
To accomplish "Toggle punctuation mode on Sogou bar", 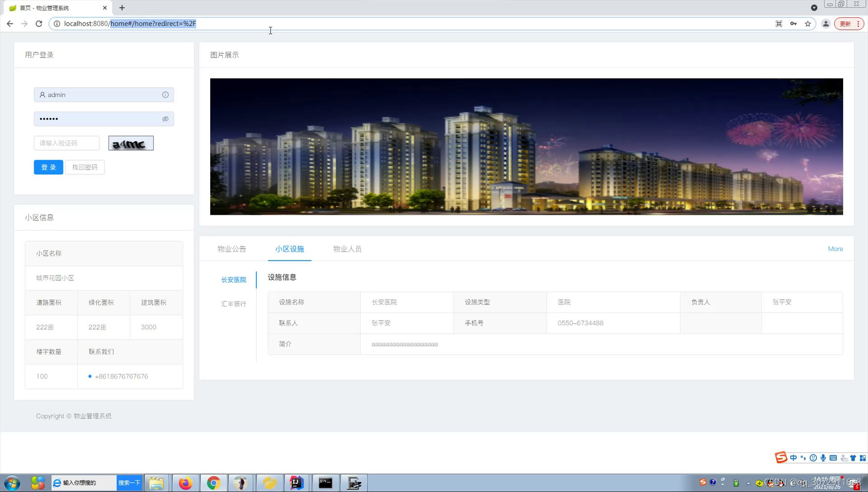I will click(x=803, y=458).
